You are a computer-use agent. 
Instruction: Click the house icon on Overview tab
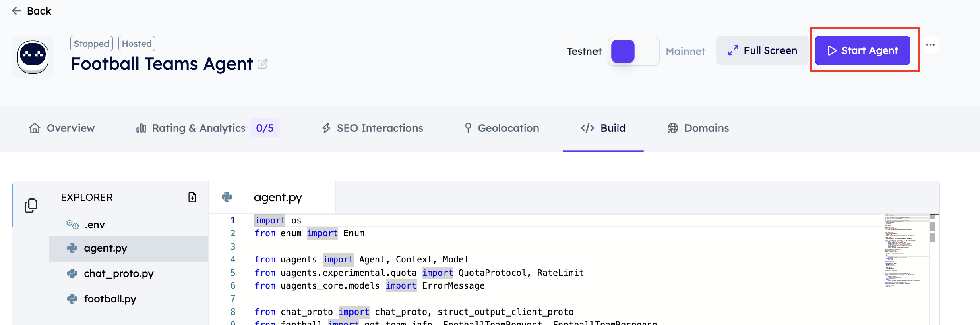tap(35, 128)
